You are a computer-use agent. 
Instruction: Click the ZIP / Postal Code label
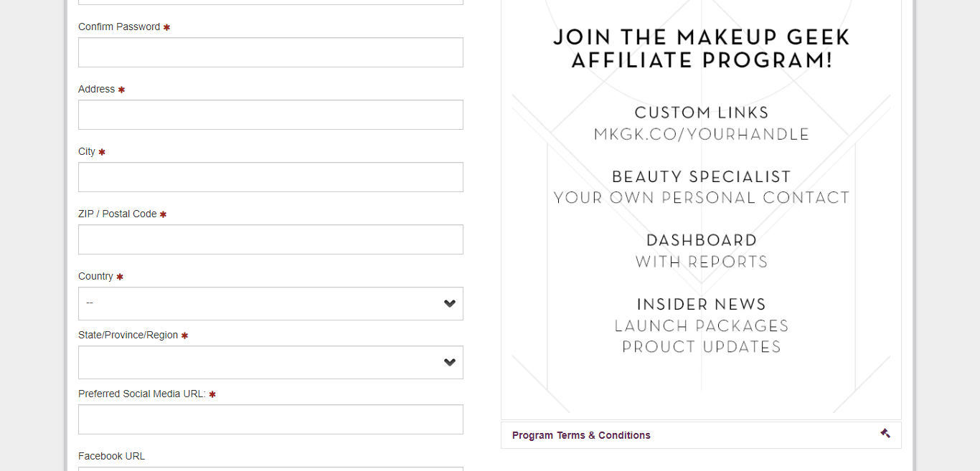pos(117,214)
